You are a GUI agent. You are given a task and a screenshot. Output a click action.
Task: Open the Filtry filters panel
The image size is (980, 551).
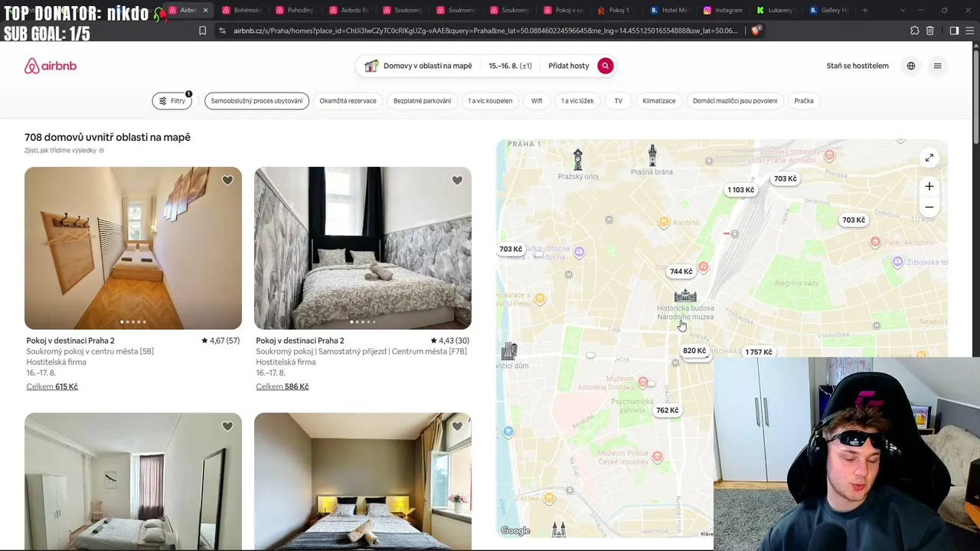tap(172, 101)
